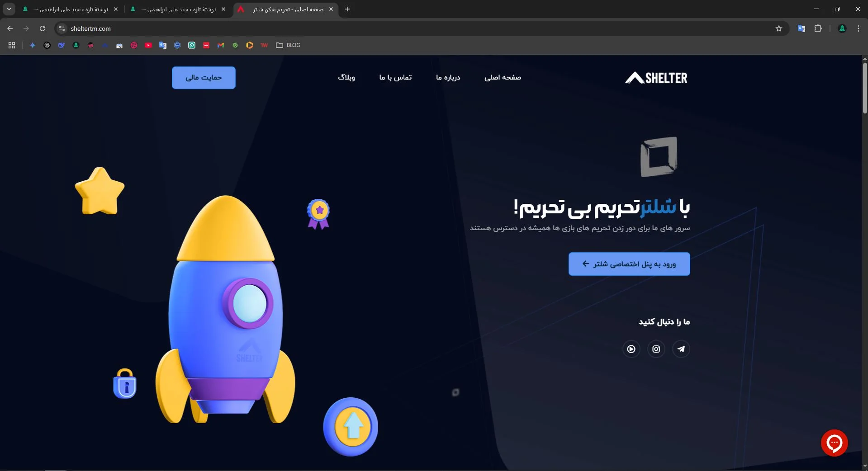This screenshot has width=868, height=471.
Task: Bookmark this page with the star icon
Action: tap(778, 28)
